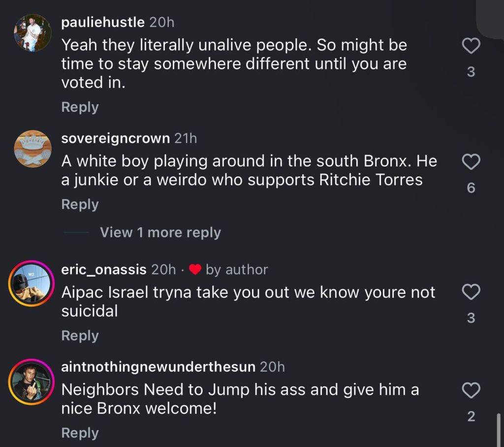Reply to sovereigncrown's comment
504x447 pixels.
pyautogui.click(x=80, y=204)
